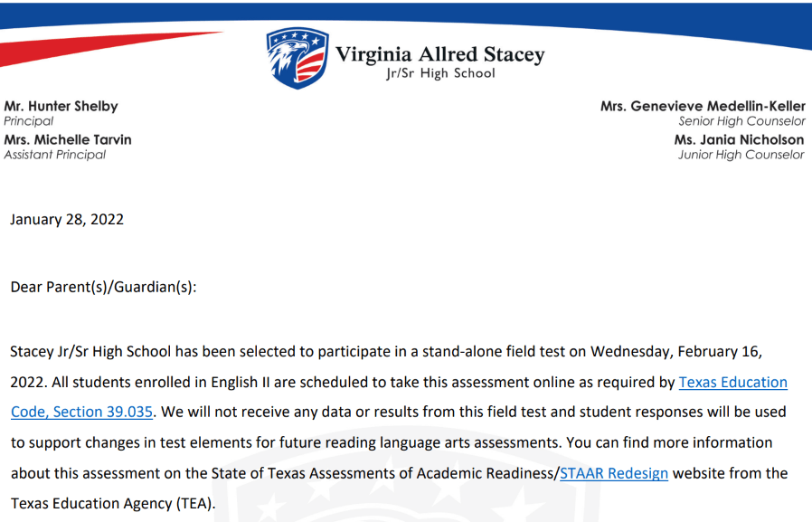Select the name Ms. Jania Nicholson
Viewport: 812px width, 522px height.
tap(739, 139)
